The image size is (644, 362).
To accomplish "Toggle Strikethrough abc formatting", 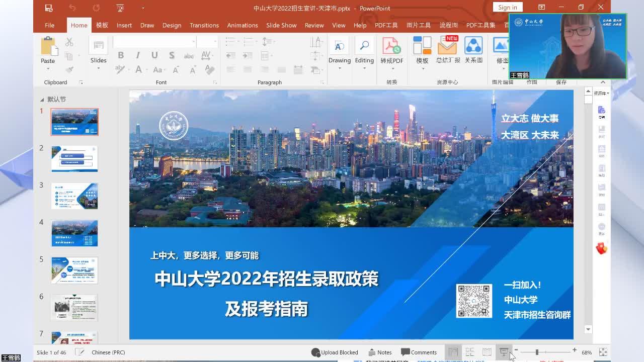I will tap(189, 56).
